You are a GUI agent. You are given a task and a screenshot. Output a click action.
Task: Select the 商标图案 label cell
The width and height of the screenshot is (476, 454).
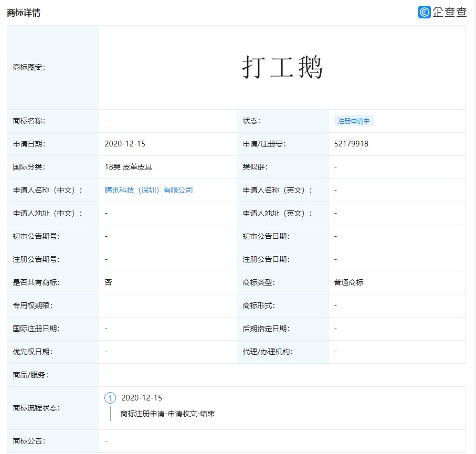pos(29,68)
